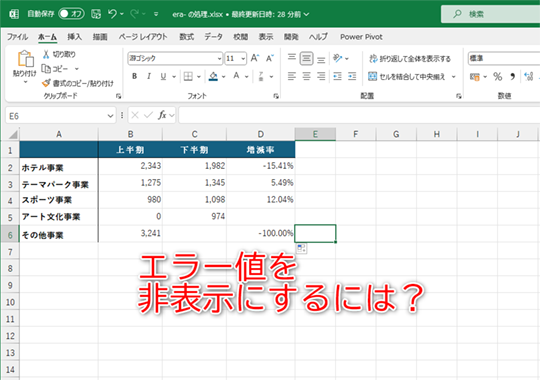Click the Format Painter brush icon

coord(46,83)
